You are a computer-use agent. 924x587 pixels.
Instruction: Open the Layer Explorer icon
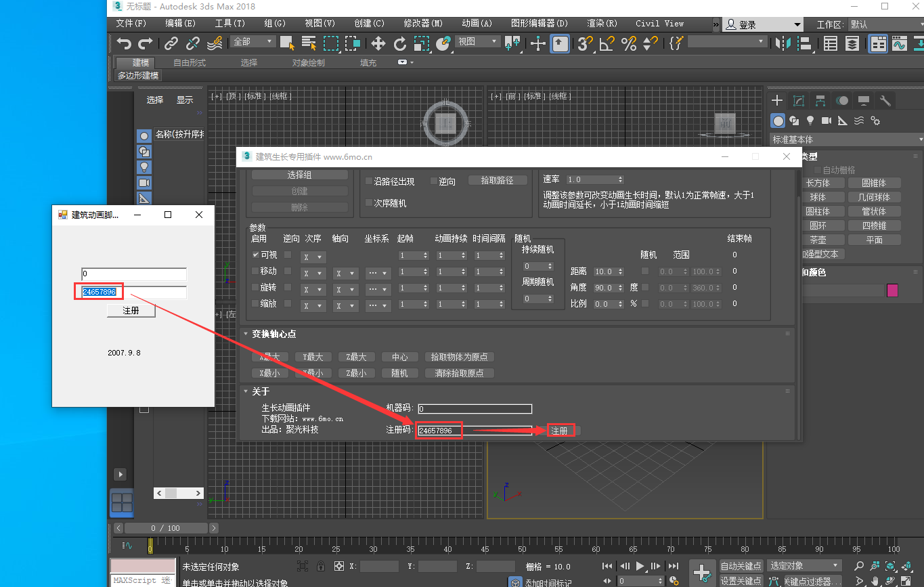point(852,43)
